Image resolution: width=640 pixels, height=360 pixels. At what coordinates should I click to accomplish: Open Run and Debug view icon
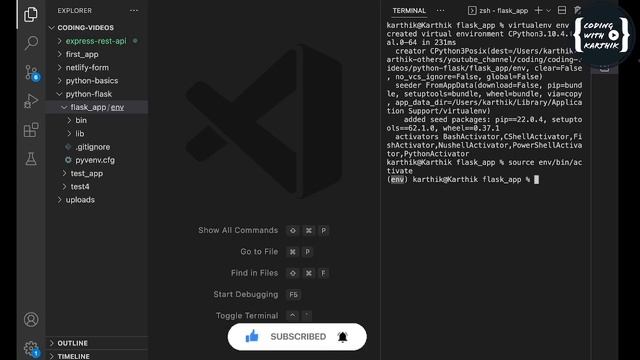(31, 101)
